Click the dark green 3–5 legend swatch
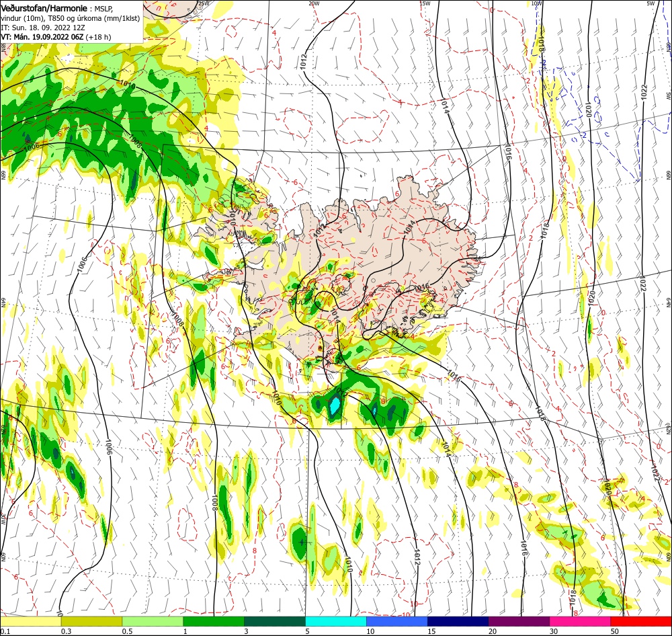672x636 pixels. coord(275,621)
